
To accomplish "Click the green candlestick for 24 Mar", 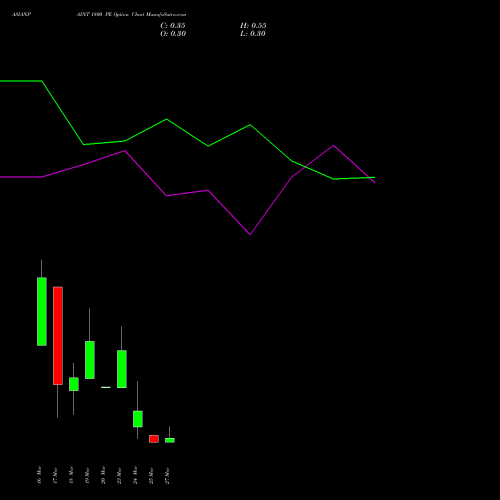I will (138, 419).
